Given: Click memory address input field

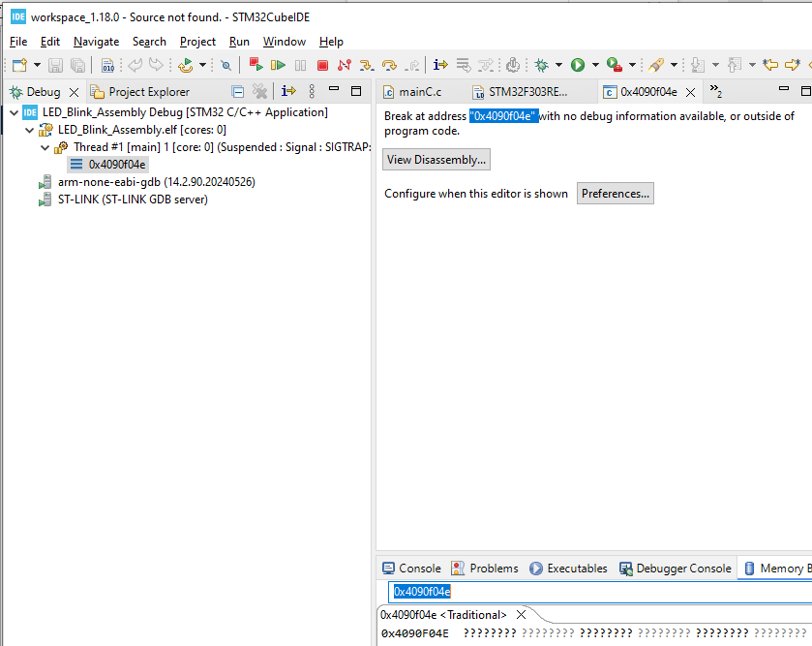Looking at the screenshot, I should tap(600, 592).
